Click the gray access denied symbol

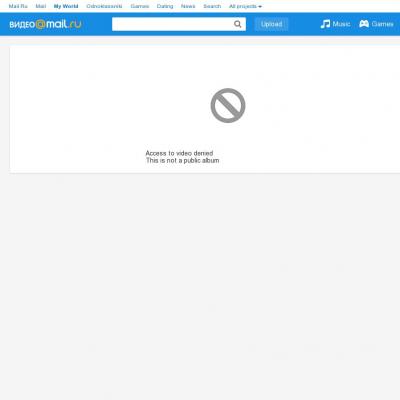point(228,105)
